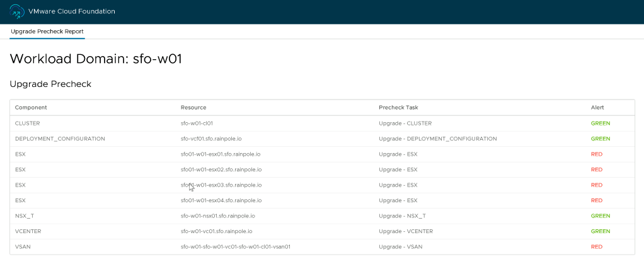Open the Upgrade Precheck Report tab
The image size is (644, 264).
(x=47, y=32)
